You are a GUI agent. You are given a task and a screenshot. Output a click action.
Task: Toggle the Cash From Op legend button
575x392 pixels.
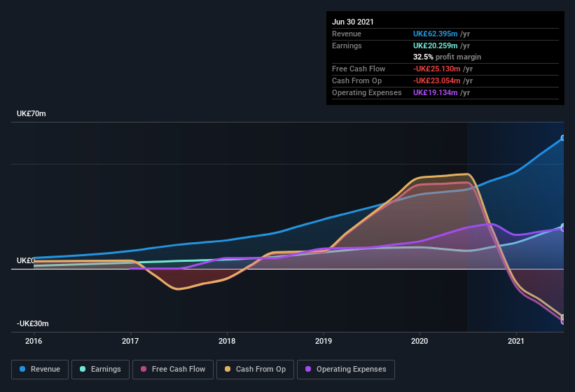pos(255,370)
